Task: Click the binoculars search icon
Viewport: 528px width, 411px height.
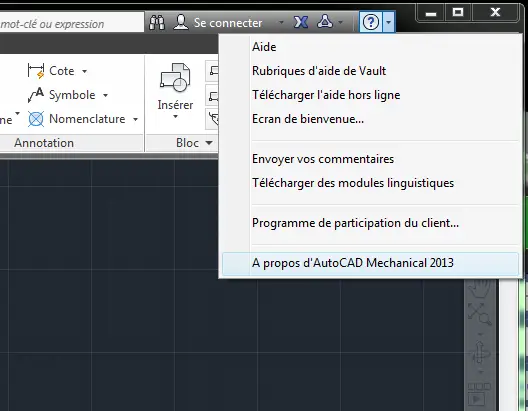Action: [x=157, y=23]
